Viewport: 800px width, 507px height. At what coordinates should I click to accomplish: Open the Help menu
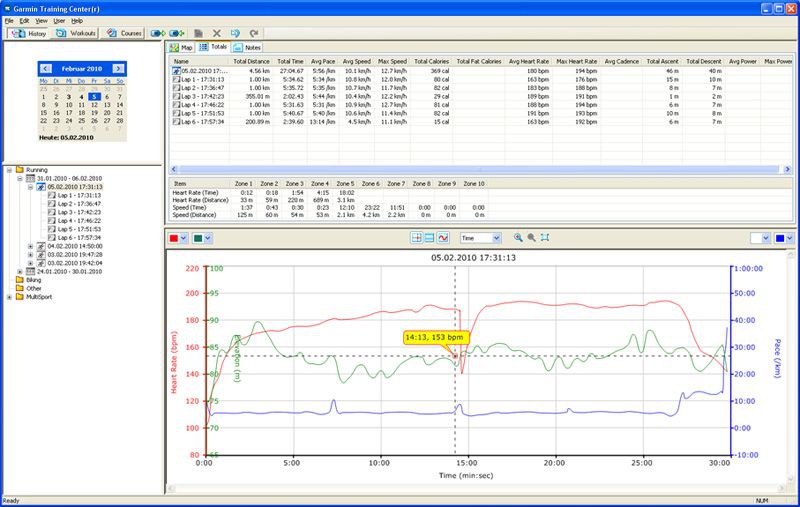[77, 21]
